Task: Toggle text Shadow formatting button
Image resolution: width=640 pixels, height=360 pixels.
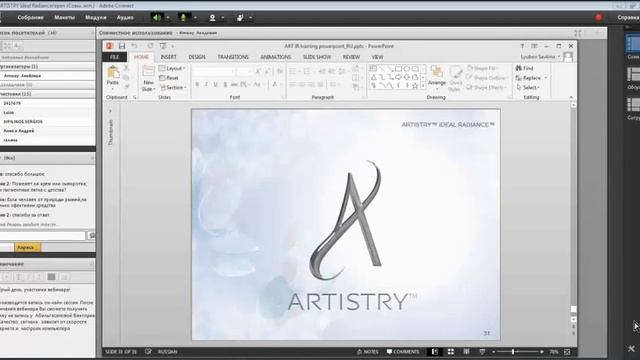Action: 225,84
